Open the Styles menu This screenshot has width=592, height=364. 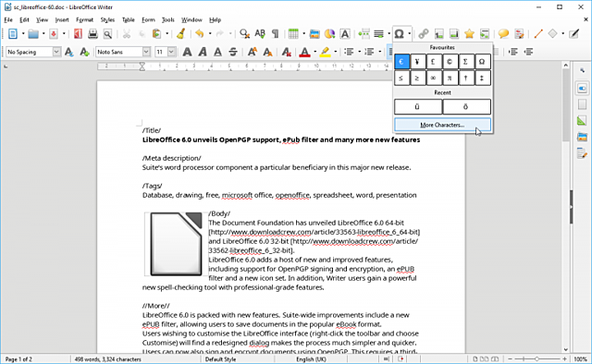[x=107, y=19]
